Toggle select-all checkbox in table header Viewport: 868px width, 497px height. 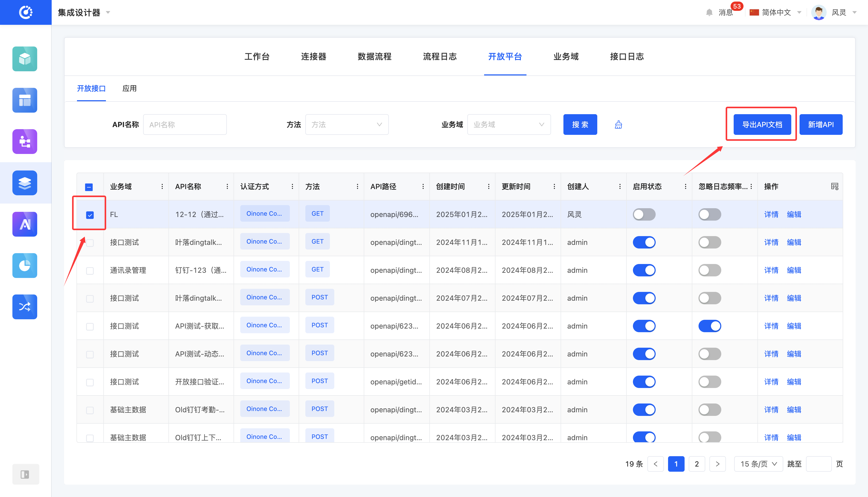coord(89,187)
